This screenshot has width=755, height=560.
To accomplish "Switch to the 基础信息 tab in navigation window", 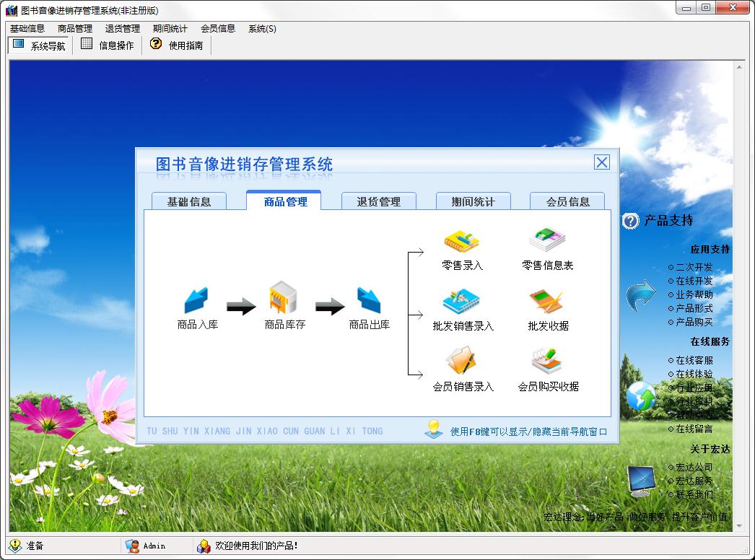I will click(x=189, y=201).
